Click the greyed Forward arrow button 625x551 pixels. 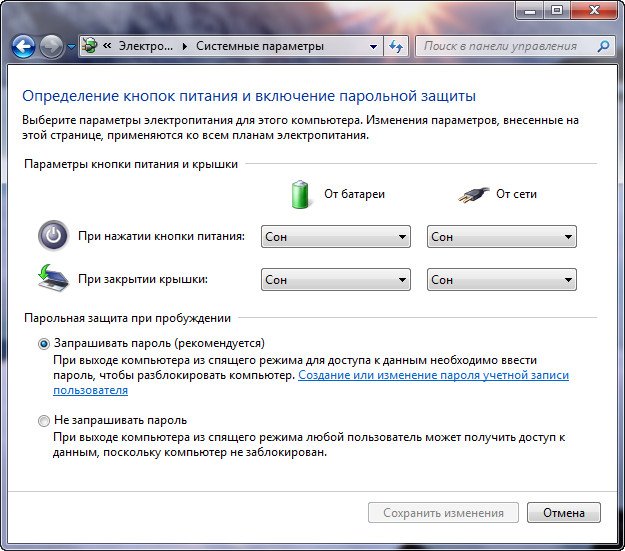tap(51, 47)
